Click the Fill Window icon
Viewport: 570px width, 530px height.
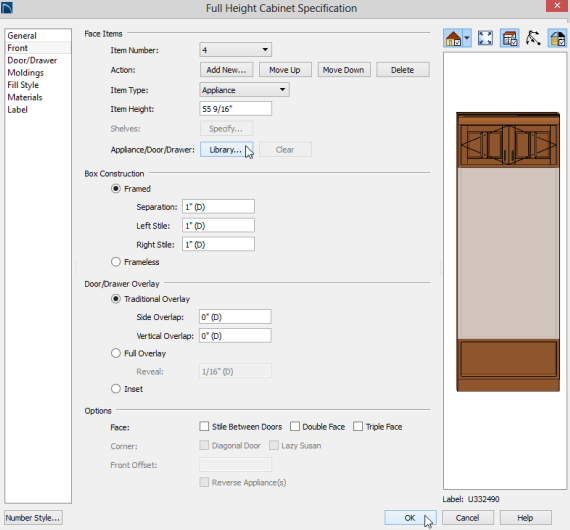pyautogui.click(x=485, y=38)
